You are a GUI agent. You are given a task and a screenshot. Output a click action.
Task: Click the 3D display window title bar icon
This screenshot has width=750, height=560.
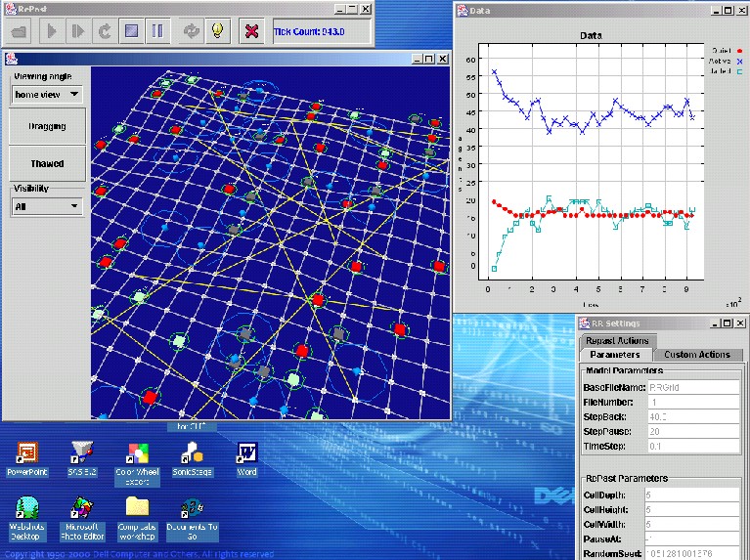pyautogui.click(x=12, y=59)
